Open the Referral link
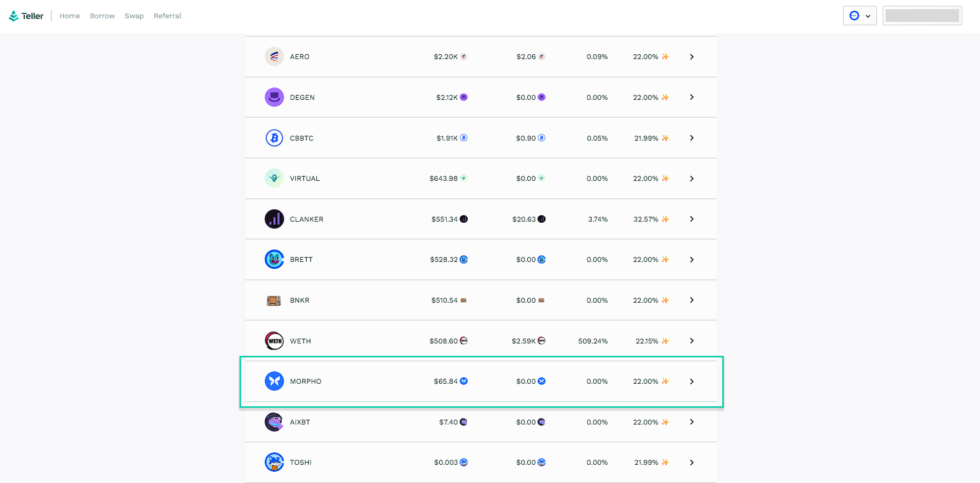This screenshot has height=483, width=980. (x=168, y=16)
